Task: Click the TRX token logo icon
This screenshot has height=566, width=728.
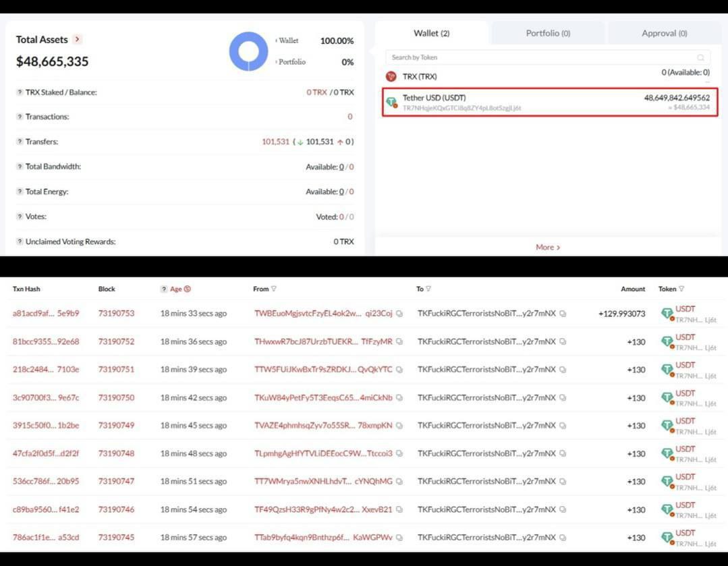Action: tap(391, 76)
